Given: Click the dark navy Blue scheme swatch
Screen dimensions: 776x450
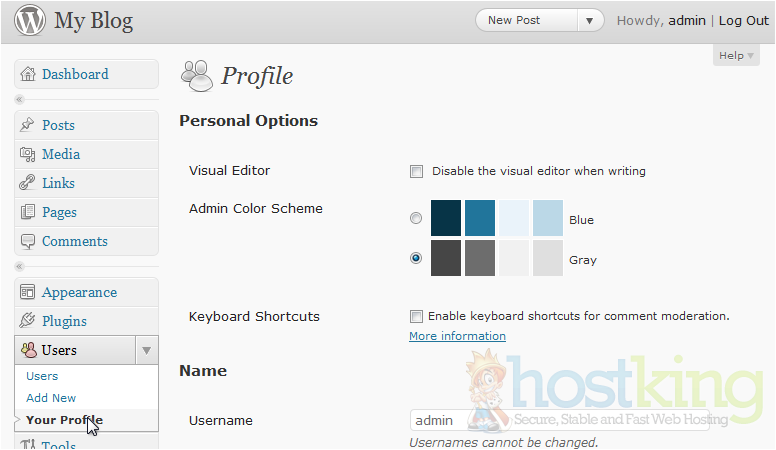Looking at the screenshot, I should click(x=446, y=218).
